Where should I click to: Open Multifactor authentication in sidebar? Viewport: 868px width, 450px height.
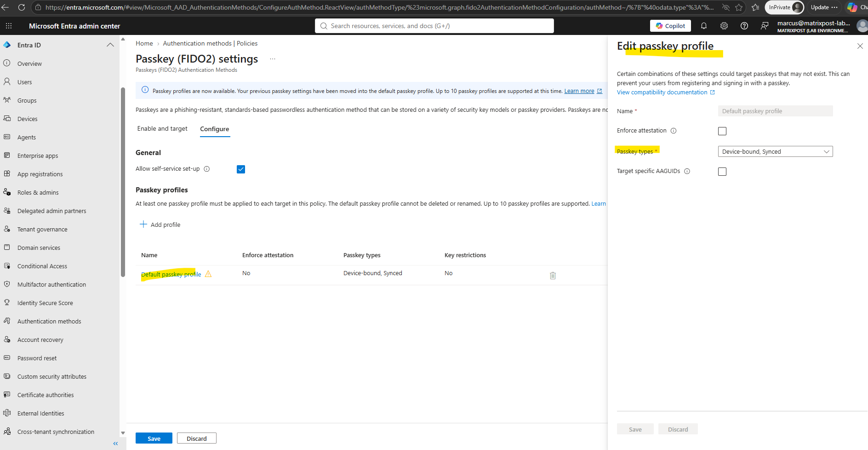(x=51, y=284)
